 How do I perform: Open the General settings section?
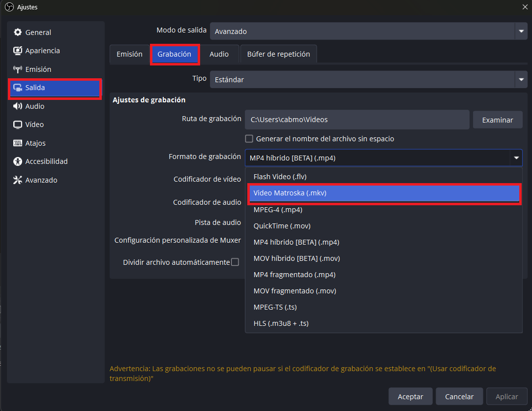pyautogui.click(x=37, y=32)
